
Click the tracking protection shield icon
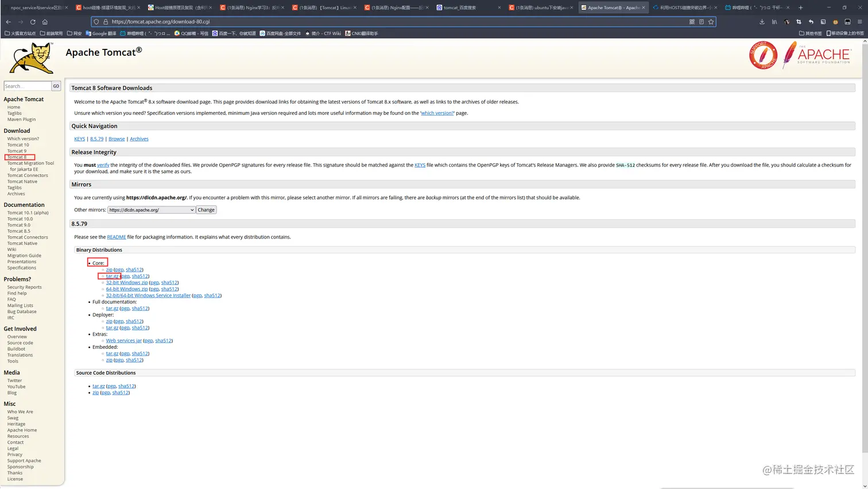pyautogui.click(x=96, y=22)
